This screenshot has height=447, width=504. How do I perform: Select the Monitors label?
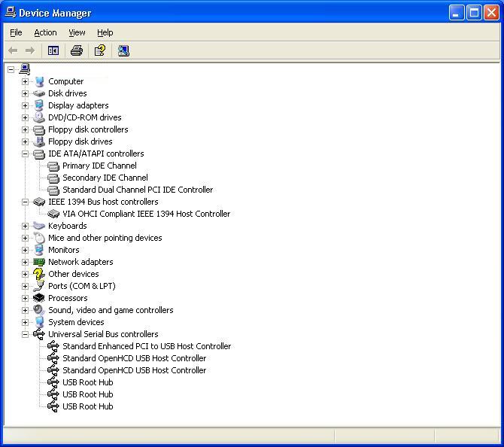tap(64, 250)
